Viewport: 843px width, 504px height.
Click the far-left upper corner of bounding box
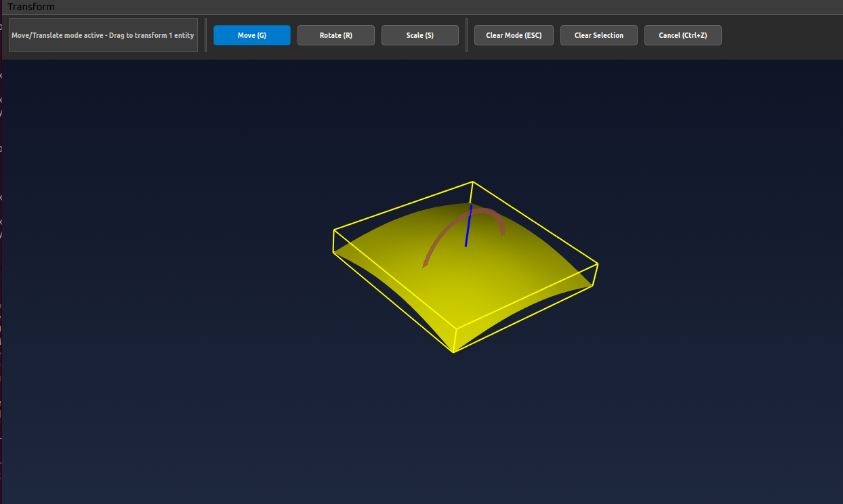334,230
